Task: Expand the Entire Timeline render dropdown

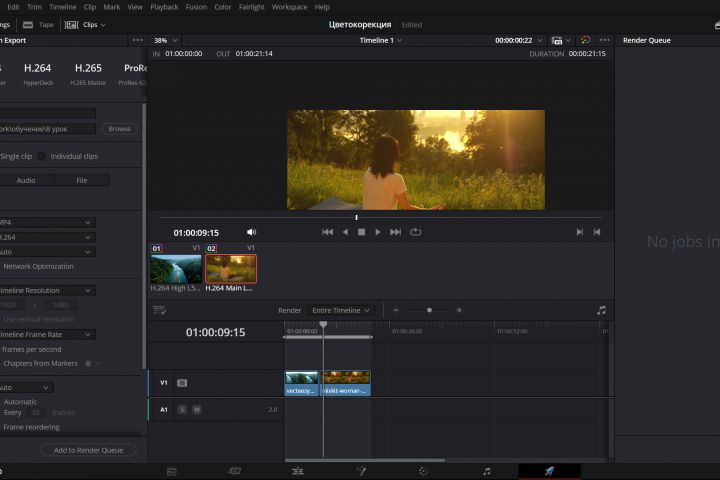Action: pos(341,310)
